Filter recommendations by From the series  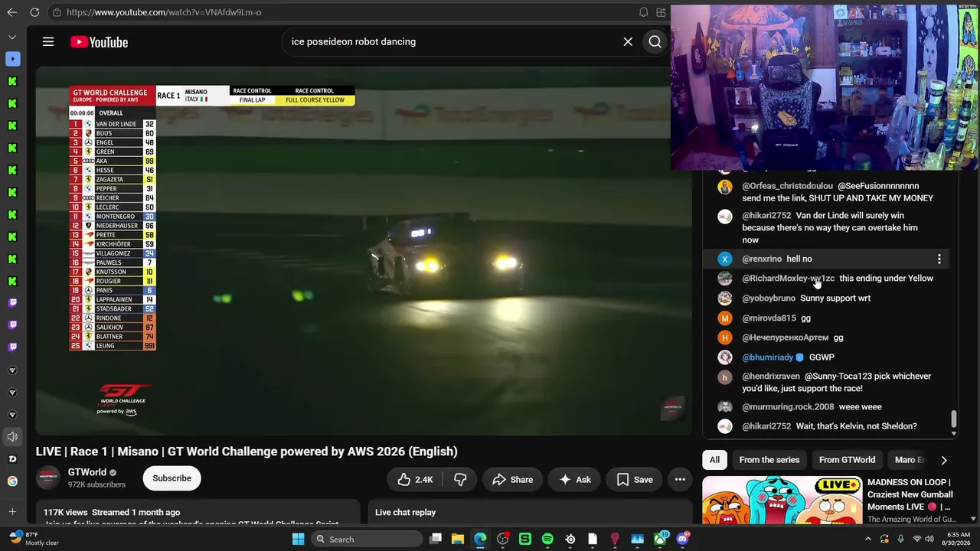(769, 460)
